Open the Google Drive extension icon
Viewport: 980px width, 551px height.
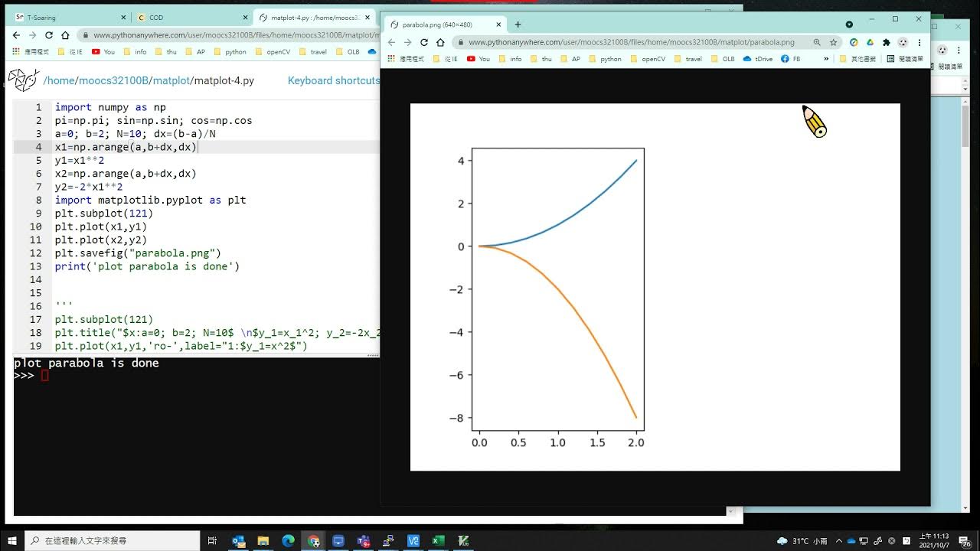click(x=870, y=43)
